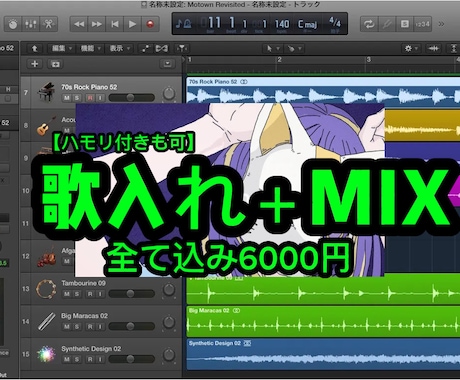The height and width of the screenshot is (380, 460).
Task: Click the Tambourine 09 pan knob
Action: pos(169,290)
